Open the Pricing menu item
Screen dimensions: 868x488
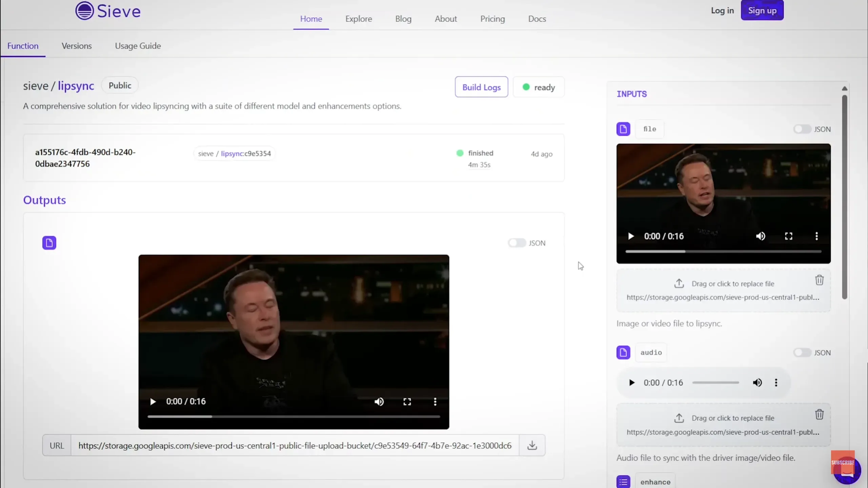coord(492,19)
